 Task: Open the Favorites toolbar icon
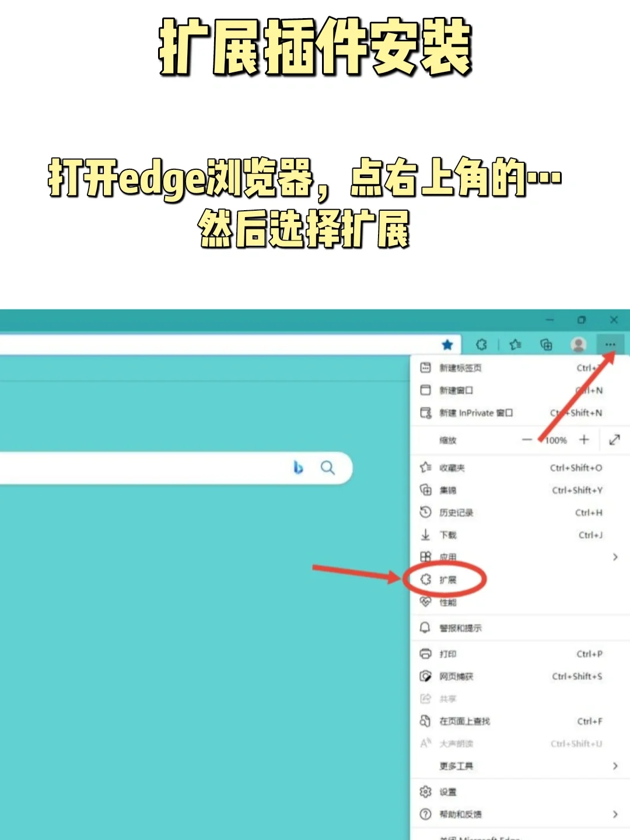[x=514, y=345]
